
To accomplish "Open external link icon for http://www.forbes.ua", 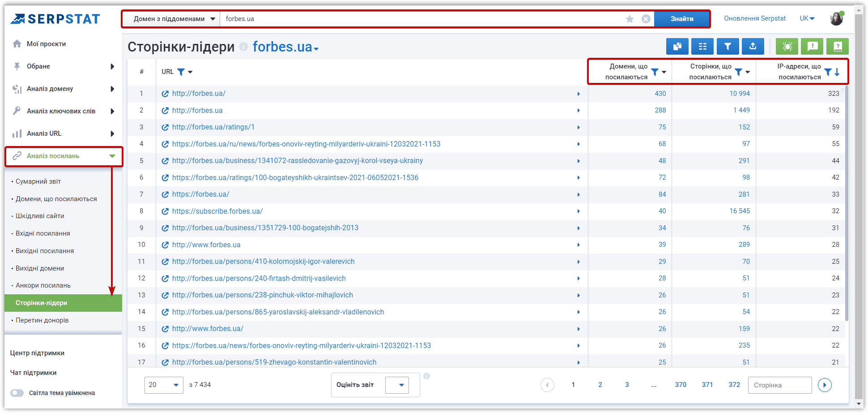I will click(165, 245).
